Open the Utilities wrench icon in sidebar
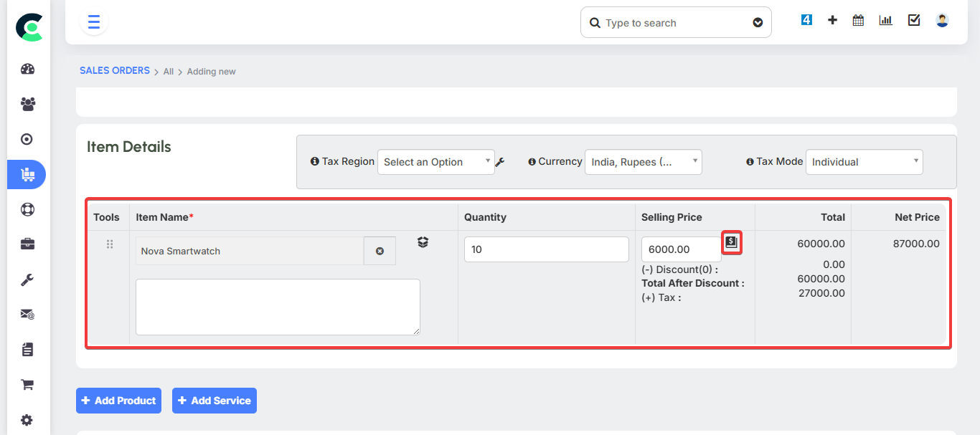Screen dimensions: 980x435 coord(27,279)
